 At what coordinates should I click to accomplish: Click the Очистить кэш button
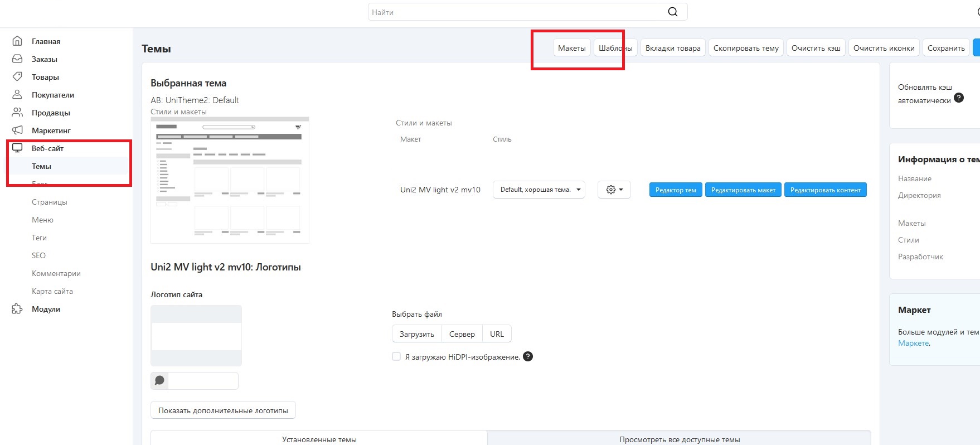pos(816,48)
